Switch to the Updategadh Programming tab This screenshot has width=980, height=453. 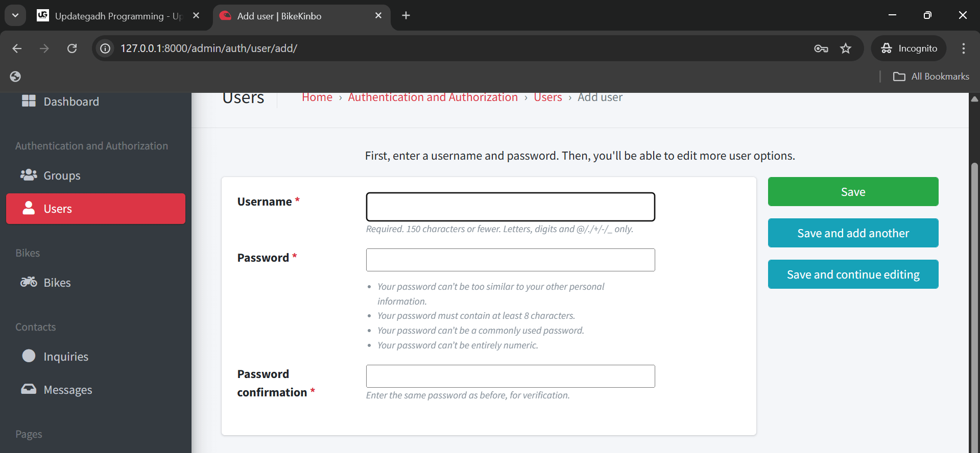coord(117,16)
